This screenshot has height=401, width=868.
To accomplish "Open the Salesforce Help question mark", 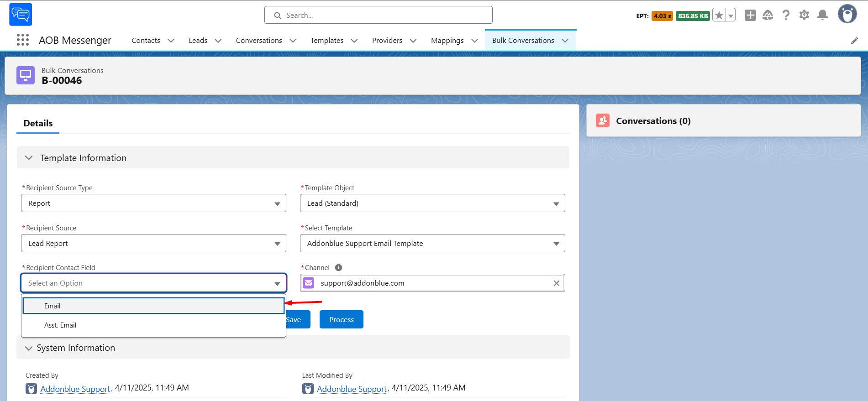I will coord(786,16).
